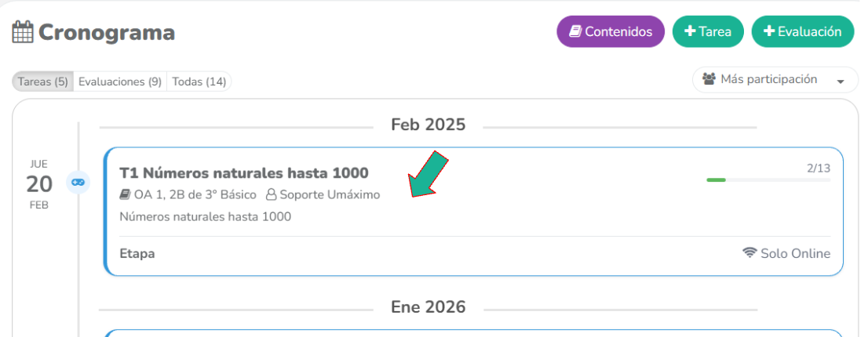Screen dimensions: 868x337
Task: Click the plus icon in Tarea button
Action: coord(690,31)
